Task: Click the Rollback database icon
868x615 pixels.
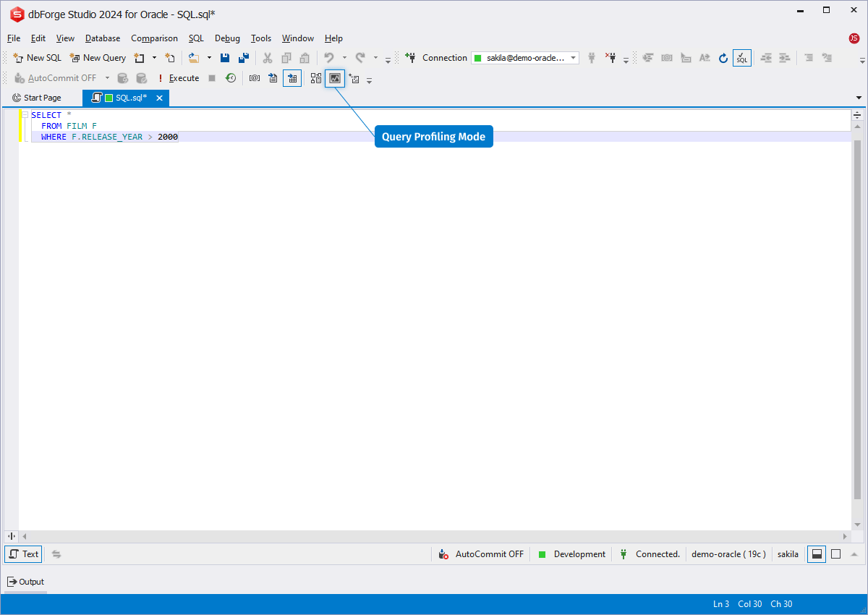Action: pos(142,78)
